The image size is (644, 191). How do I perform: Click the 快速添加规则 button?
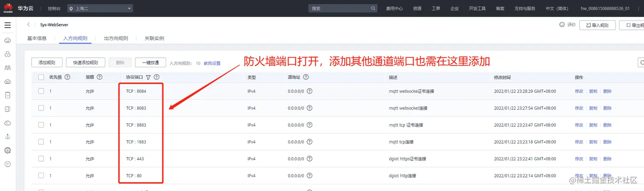[x=86, y=63]
